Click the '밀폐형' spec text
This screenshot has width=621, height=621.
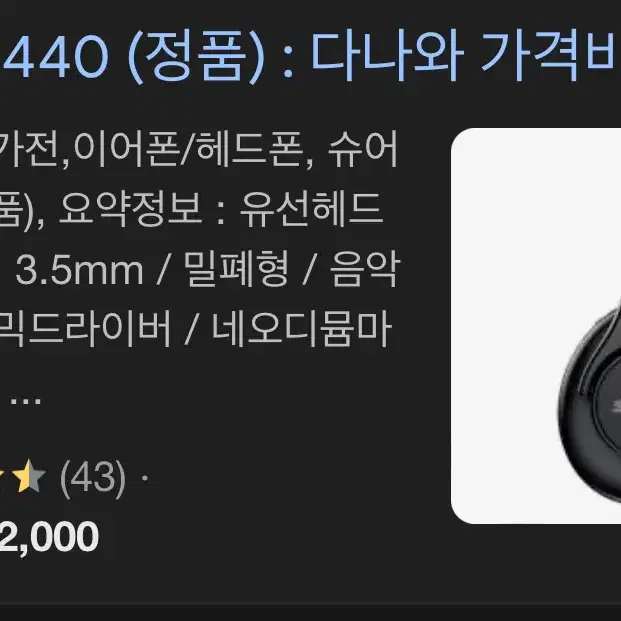click(236, 269)
